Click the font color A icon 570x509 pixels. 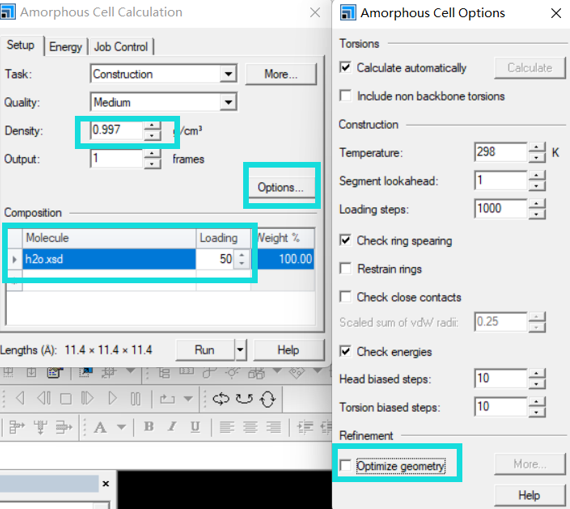click(x=100, y=427)
